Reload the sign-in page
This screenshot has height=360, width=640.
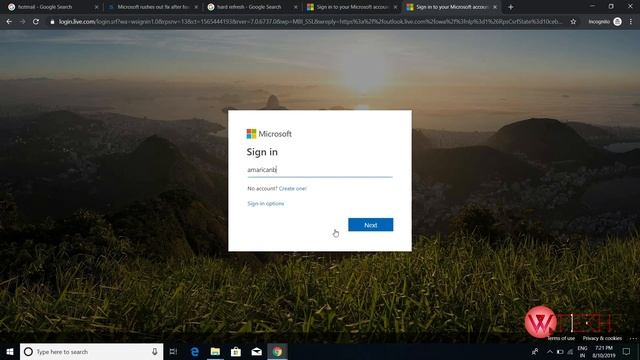pyautogui.click(x=36, y=22)
